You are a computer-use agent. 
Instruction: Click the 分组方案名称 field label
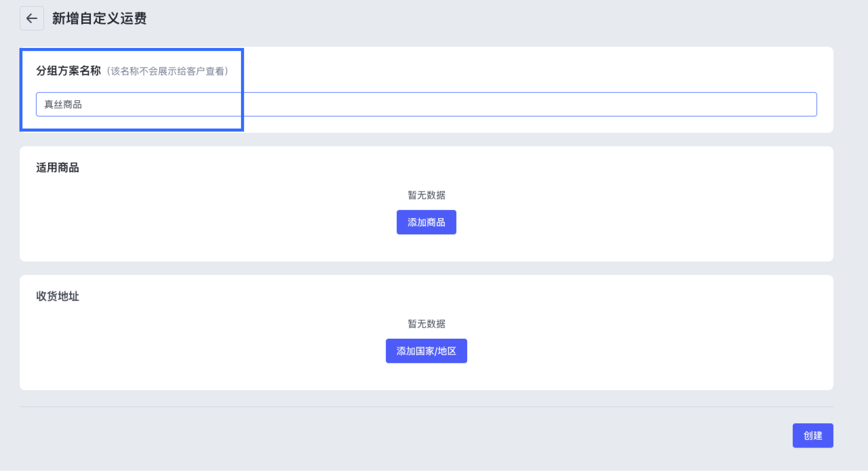[x=68, y=71]
